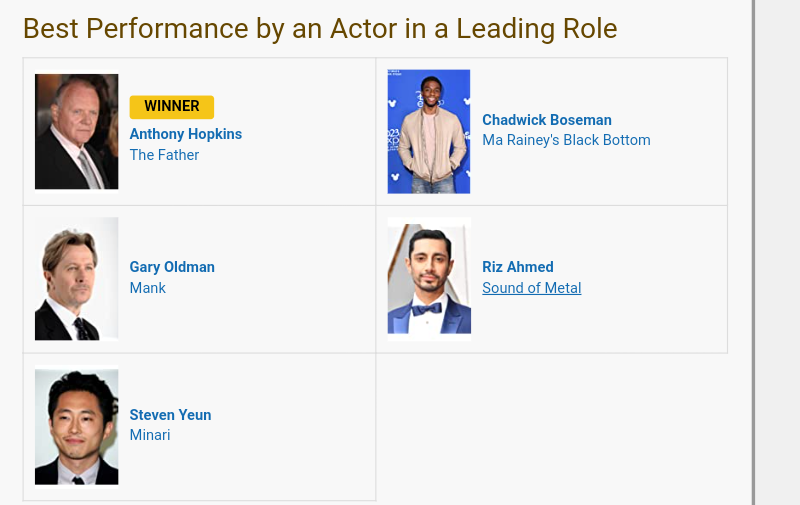Click the yellow WINNER badge

[x=171, y=106]
